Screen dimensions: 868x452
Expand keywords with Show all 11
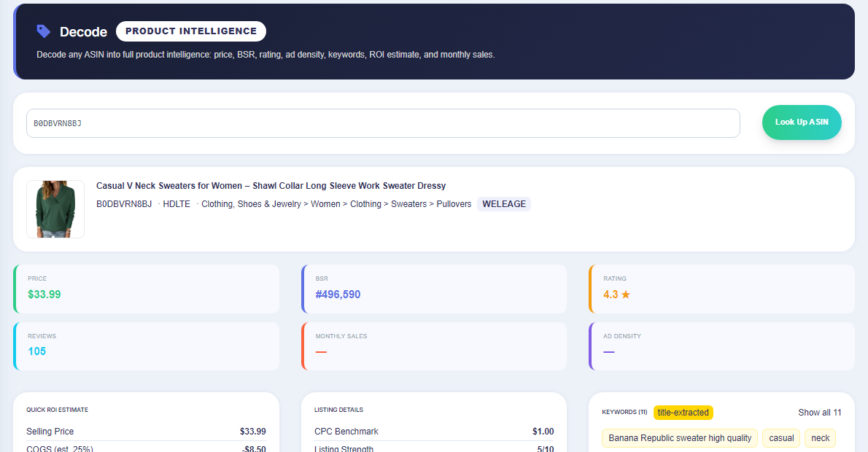[819, 413]
